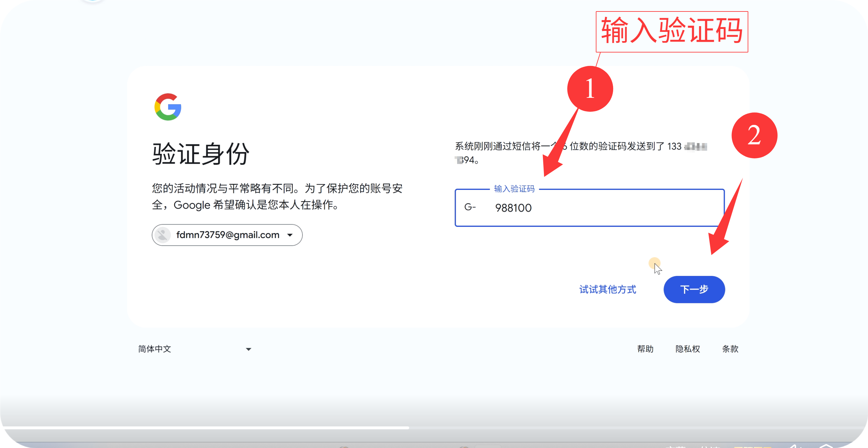Open the 帮助 help link
The image size is (868, 448).
645,349
